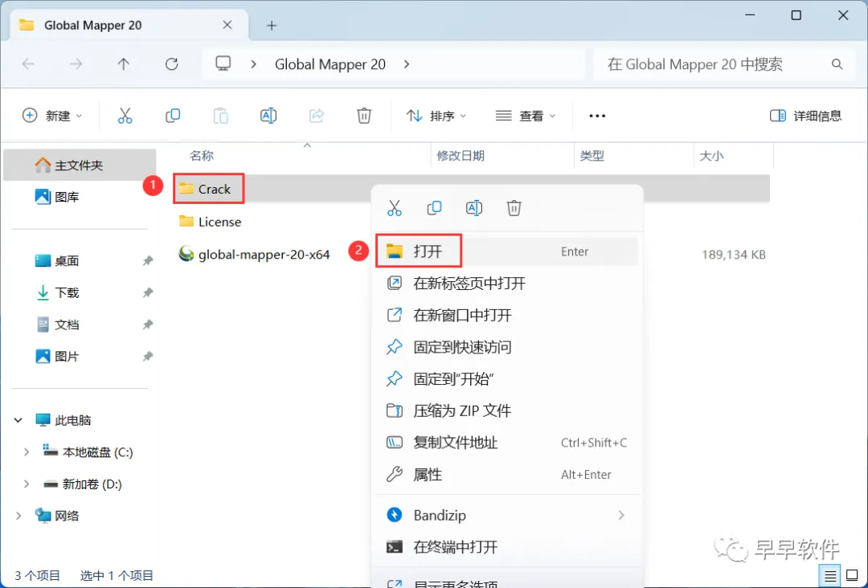Screen dimensions: 868x588
Task: Switch to the large thumbnails view icon
Action: pyautogui.click(x=852, y=576)
